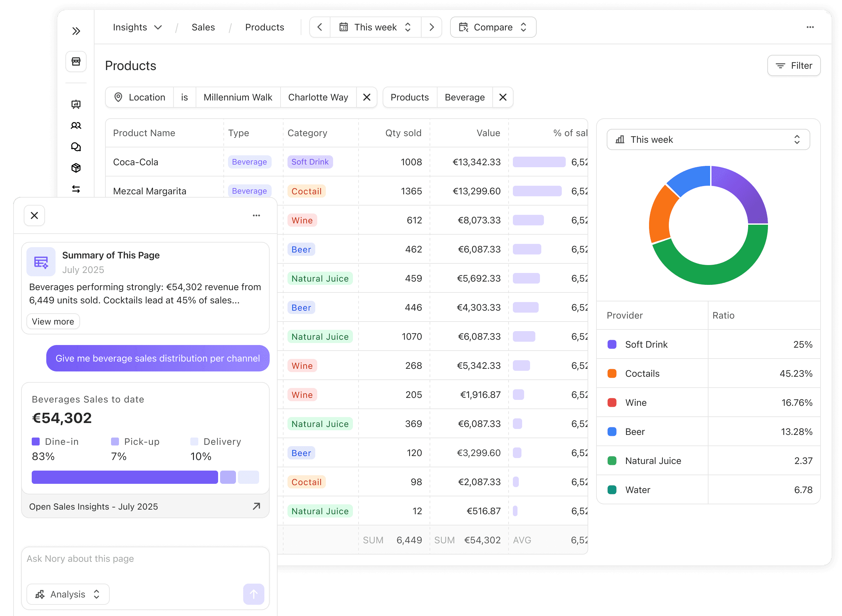Open the team members sidebar icon
The image size is (842, 616).
pos(76,126)
